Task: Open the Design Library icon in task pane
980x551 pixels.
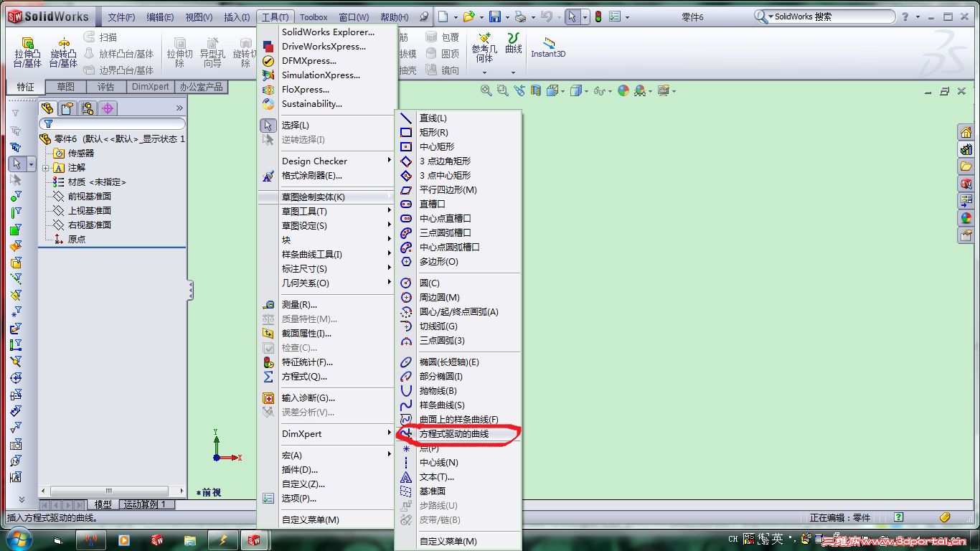Action: [x=966, y=149]
